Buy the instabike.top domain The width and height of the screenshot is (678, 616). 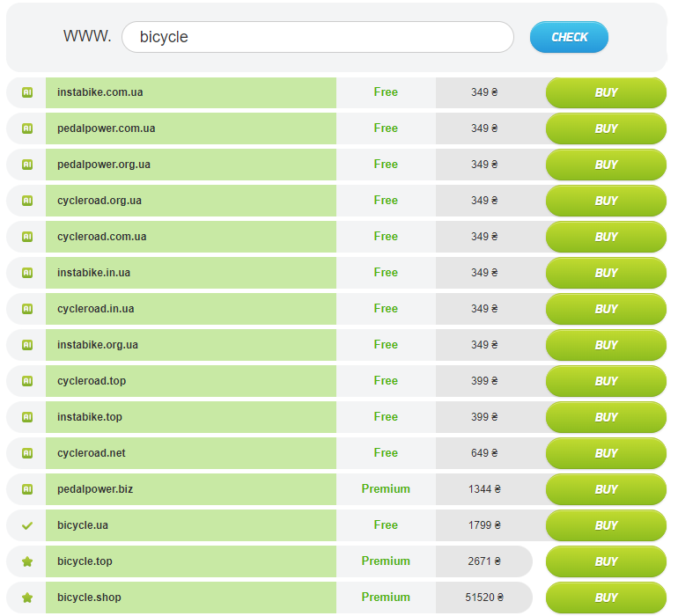click(606, 417)
